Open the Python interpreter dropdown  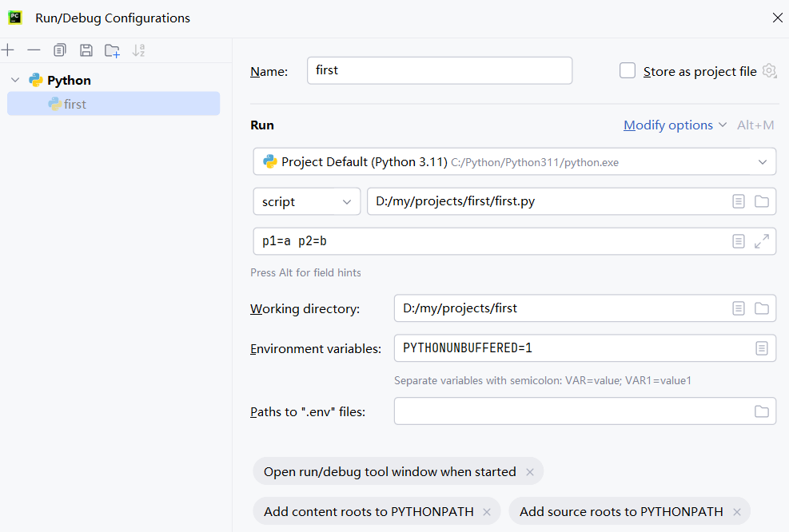tap(763, 162)
